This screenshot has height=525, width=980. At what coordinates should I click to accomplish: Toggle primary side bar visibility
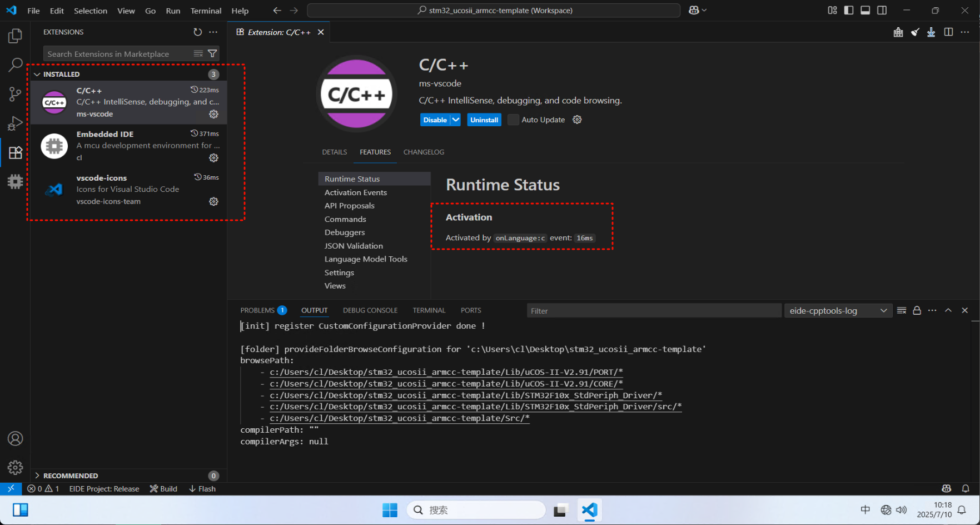[849, 11]
